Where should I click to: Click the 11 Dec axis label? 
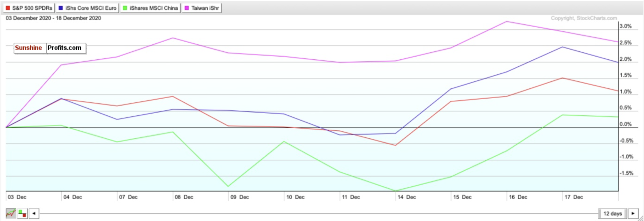pyautogui.click(x=351, y=197)
